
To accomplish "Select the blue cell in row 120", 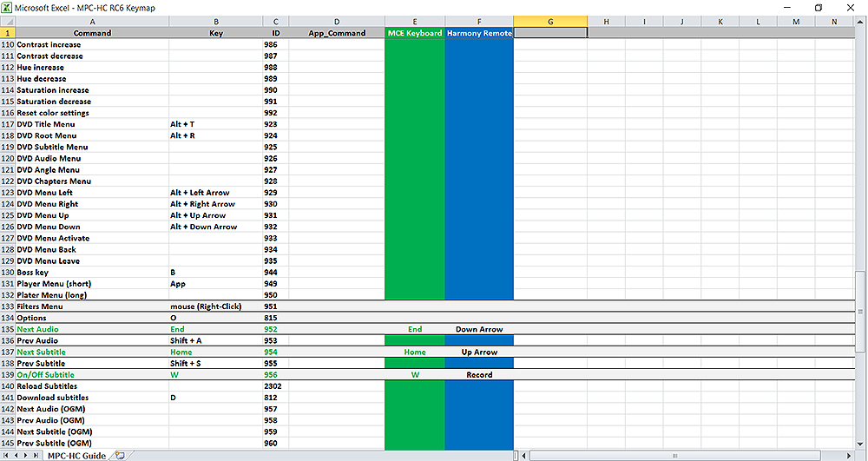I will 479,158.
